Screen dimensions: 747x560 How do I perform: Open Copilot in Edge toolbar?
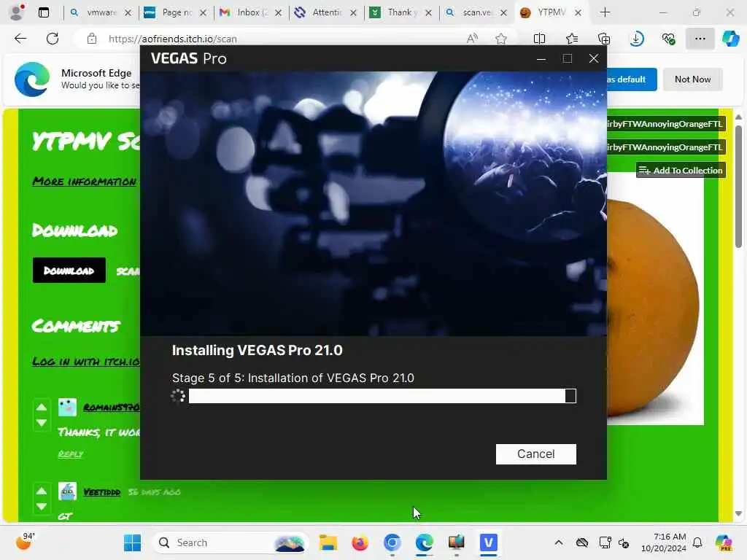coord(730,39)
